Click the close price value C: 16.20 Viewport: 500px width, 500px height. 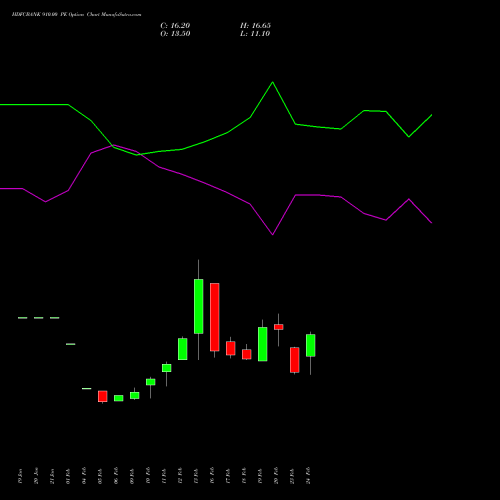[175, 26]
